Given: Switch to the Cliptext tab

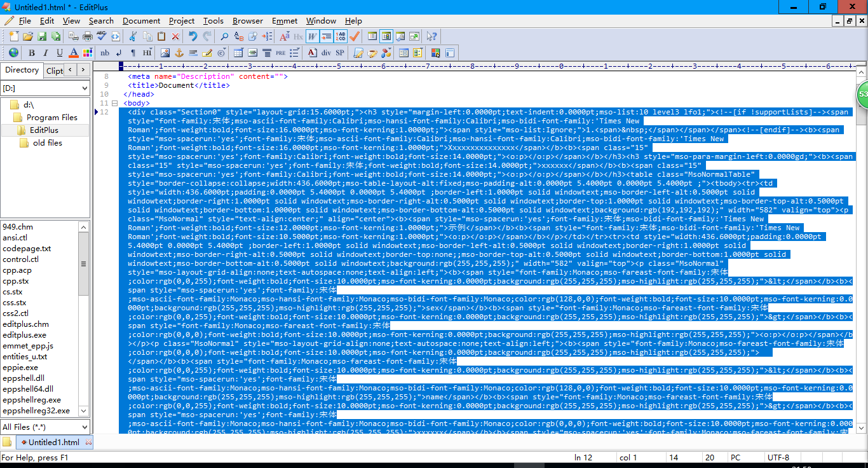Looking at the screenshot, I should coord(54,71).
